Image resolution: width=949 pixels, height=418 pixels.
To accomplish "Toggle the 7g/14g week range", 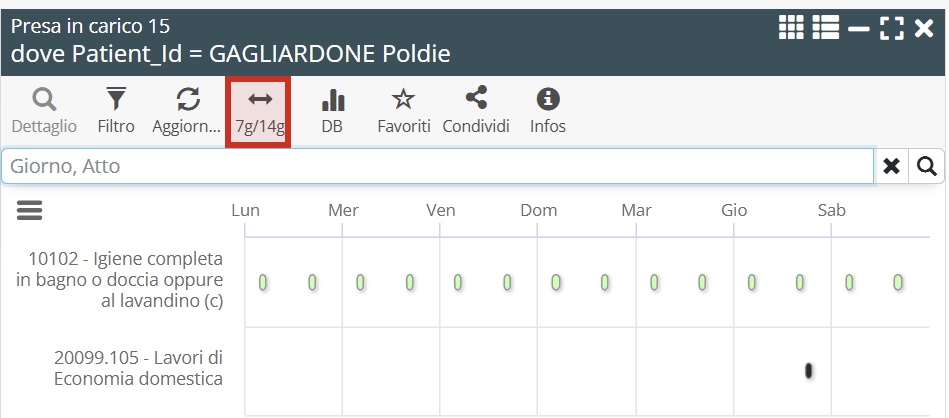I will [x=259, y=111].
